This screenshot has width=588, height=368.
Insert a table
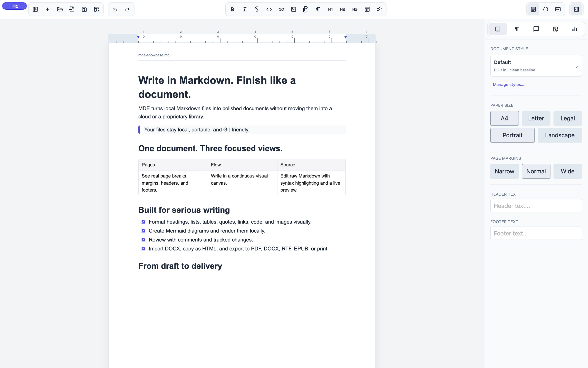coord(367,9)
